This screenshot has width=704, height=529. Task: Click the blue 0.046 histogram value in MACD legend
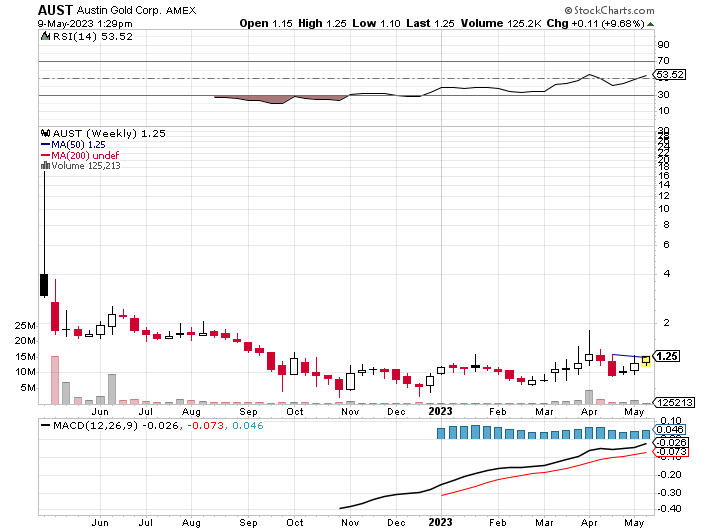[x=247, y=425]
